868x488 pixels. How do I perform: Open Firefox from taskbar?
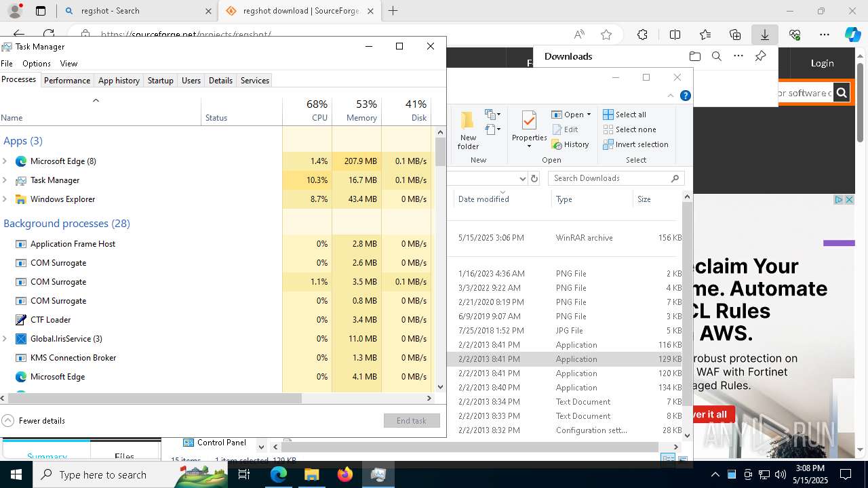[345, 474]
